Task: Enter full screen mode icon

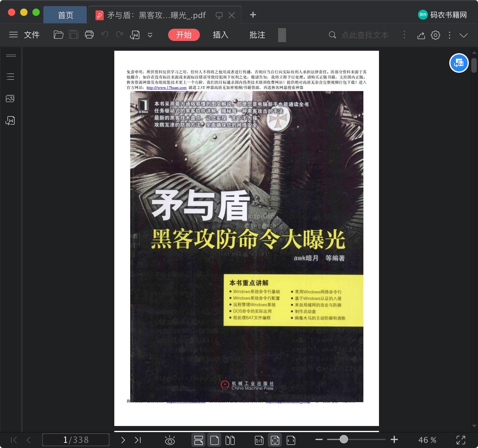Action: (461, 440)
